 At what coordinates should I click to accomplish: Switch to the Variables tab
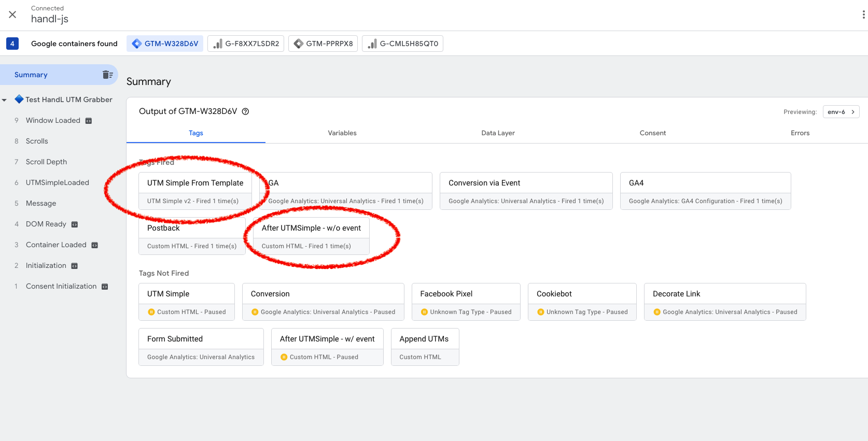coord(342,133)
